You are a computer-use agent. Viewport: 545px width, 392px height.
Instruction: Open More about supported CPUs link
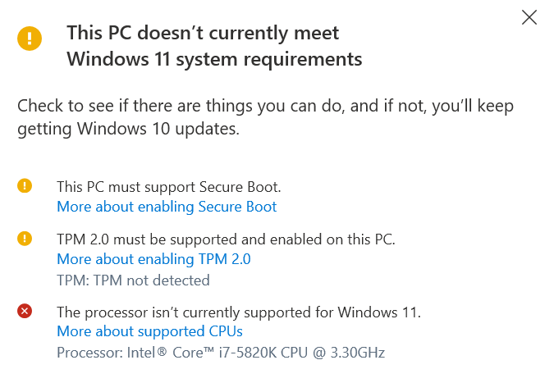(x=150, y=331)
